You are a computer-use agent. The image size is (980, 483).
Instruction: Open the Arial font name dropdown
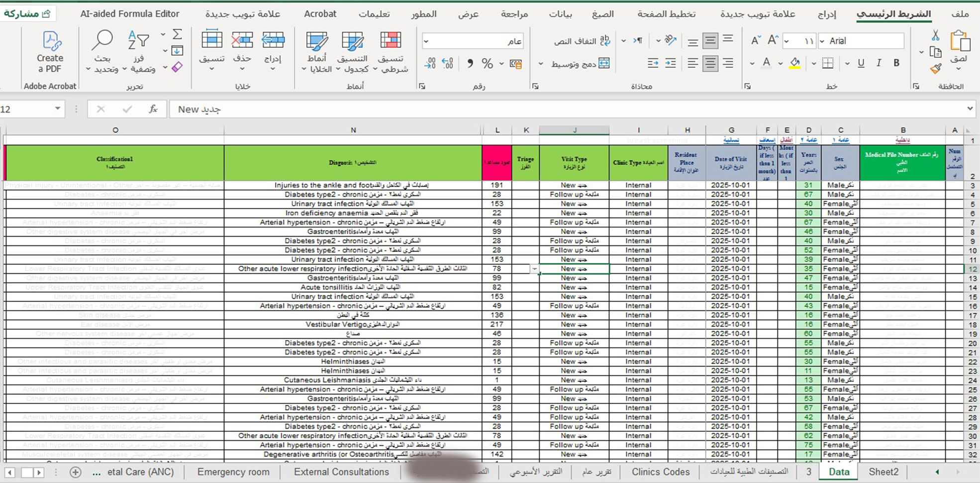pos(822,41)
